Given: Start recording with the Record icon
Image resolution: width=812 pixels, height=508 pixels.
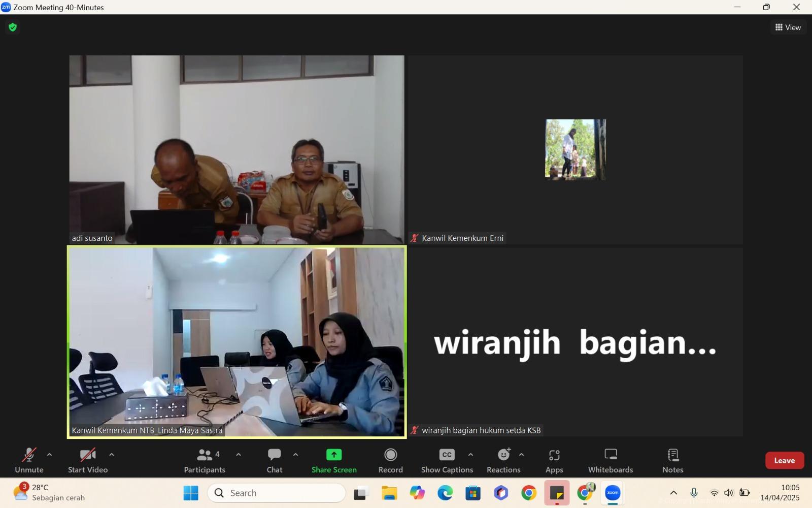Looking at the screenshot, I should (390, 455).
